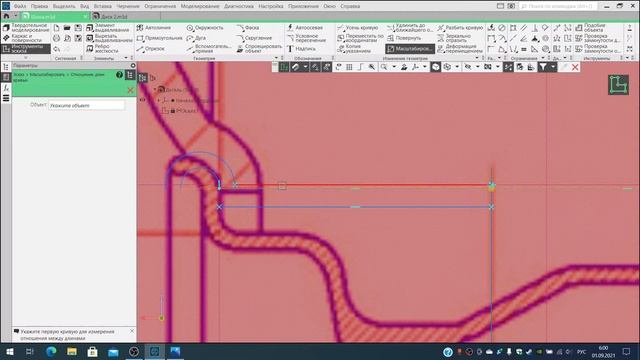Close the hint message at the bottom panel
This screenshot has width=640, height=360.
pyautogui.click(x=132, y=331)
